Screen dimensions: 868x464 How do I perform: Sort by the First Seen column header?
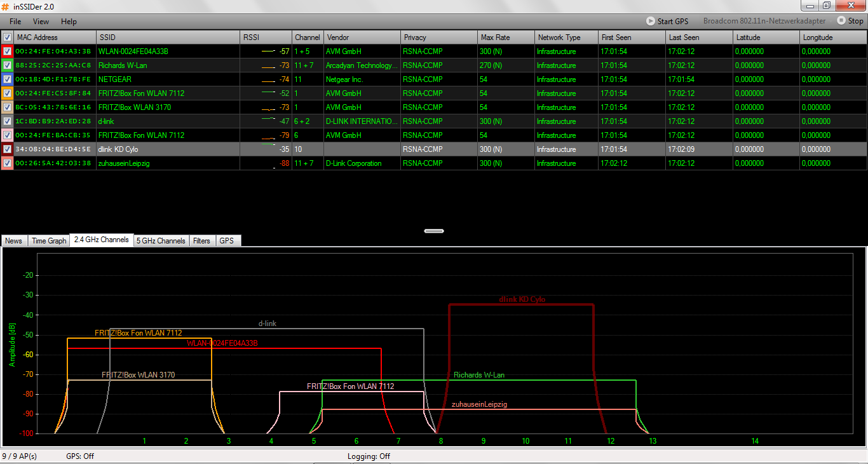[632, 38]
